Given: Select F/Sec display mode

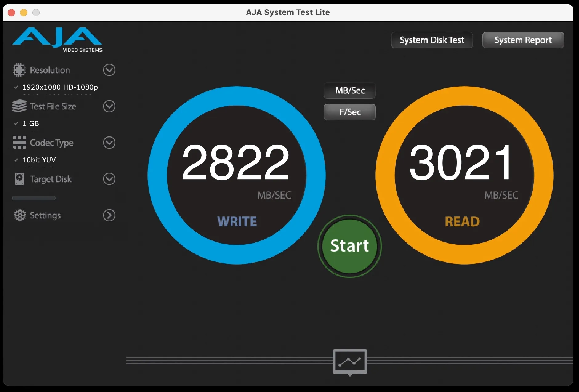Looking at the screenshot, I should 349,112.
